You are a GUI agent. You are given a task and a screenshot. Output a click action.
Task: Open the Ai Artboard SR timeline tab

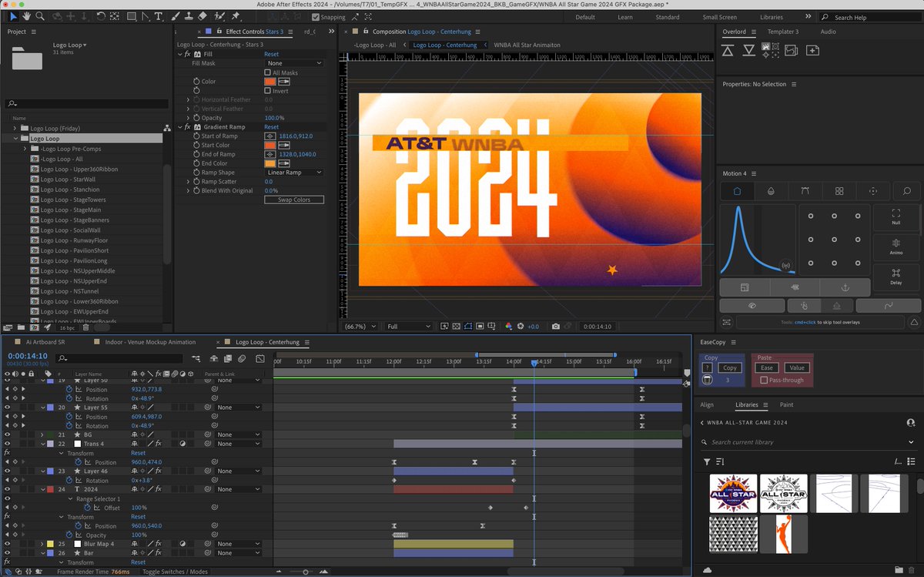pos(46,341)
